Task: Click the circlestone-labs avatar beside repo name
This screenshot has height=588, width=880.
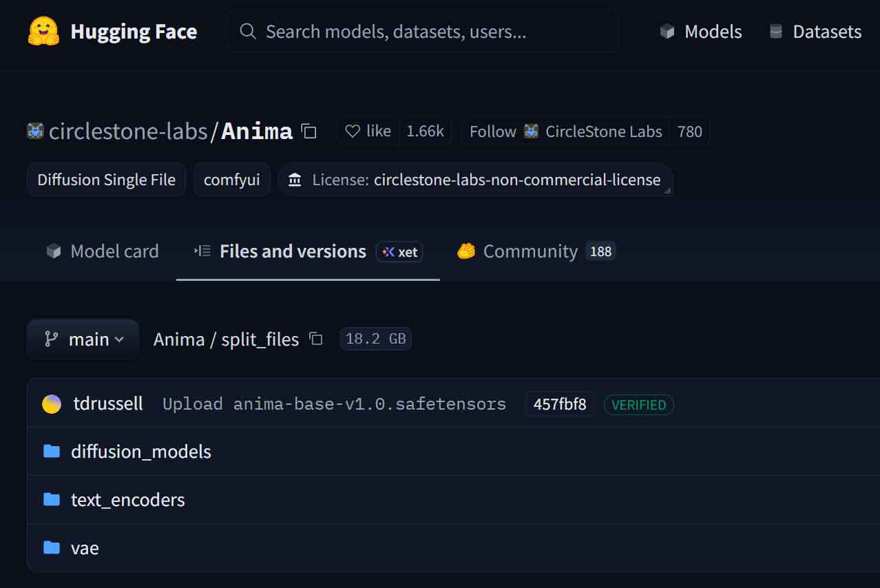Action: [35, 131]
